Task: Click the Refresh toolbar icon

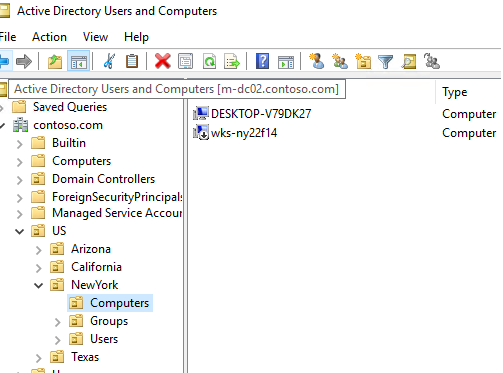Action: (209, 61)
